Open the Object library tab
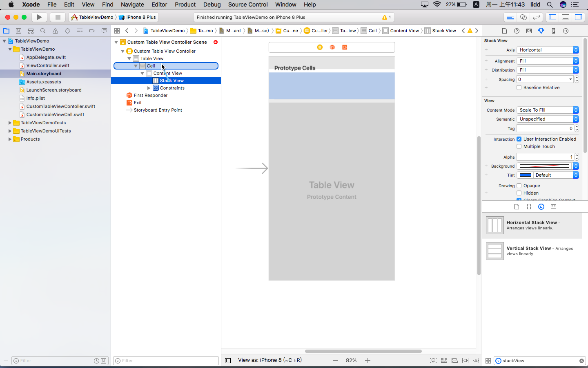This screenshot has height=368, width=588. coord(541,207)
